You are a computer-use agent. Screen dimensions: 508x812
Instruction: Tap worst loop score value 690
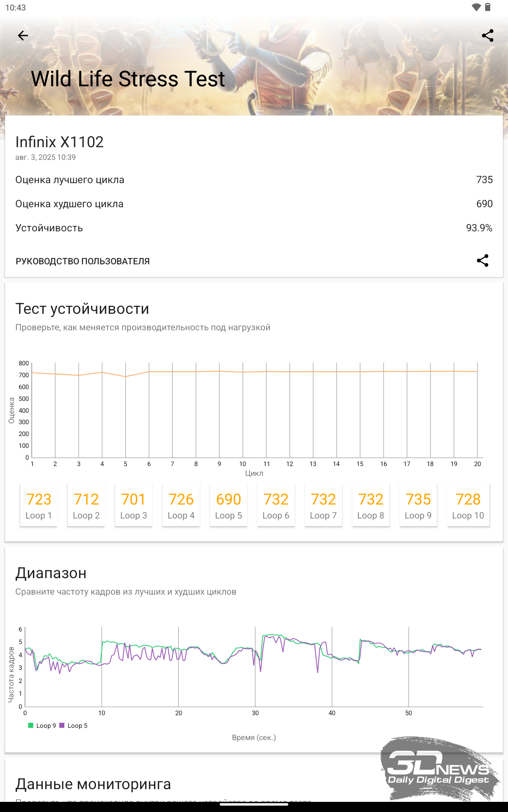484,204
